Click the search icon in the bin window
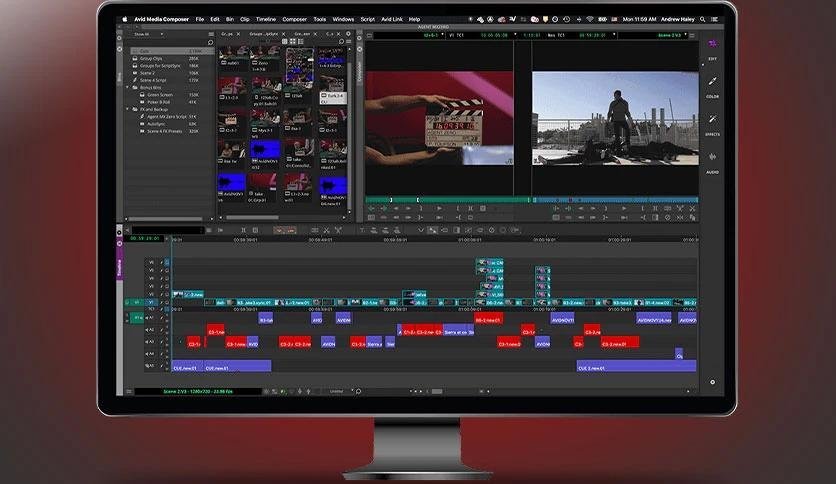 pyautogui.click(x=342, y=42)
